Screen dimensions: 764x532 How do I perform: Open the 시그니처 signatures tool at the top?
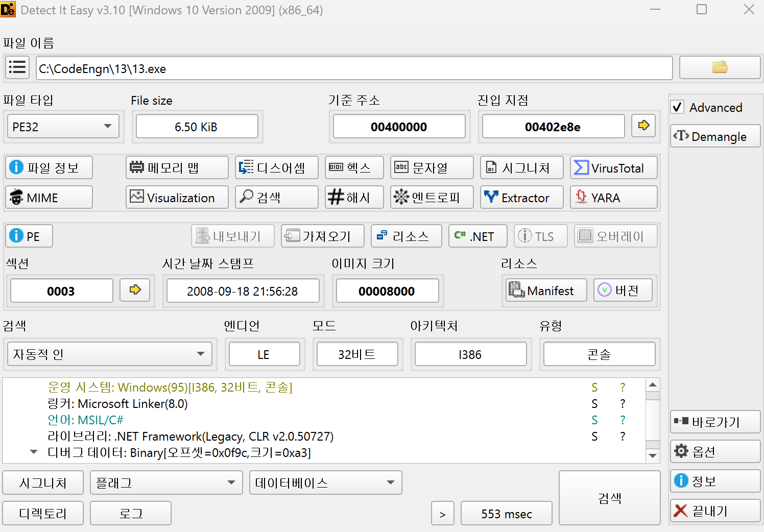(522, 167)
